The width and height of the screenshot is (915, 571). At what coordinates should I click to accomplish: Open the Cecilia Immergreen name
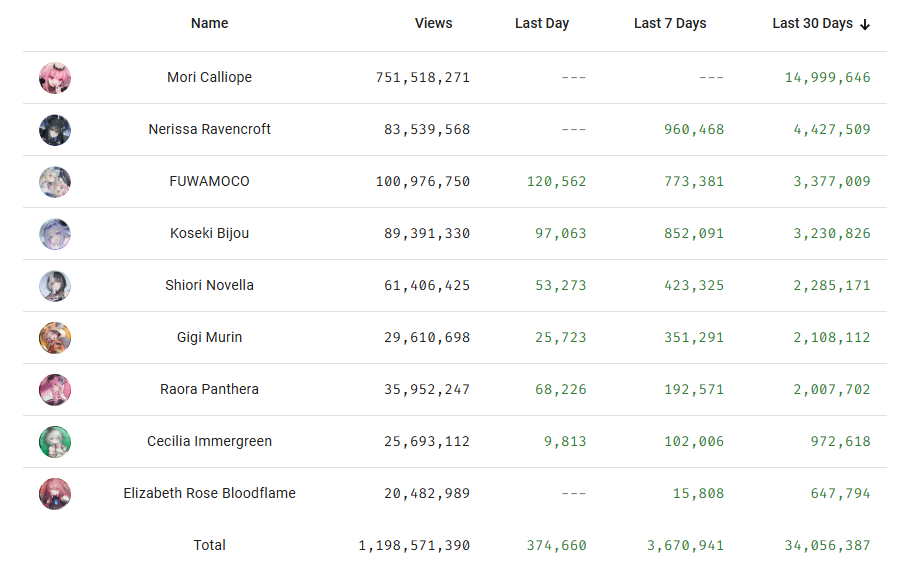click(209, 441)
